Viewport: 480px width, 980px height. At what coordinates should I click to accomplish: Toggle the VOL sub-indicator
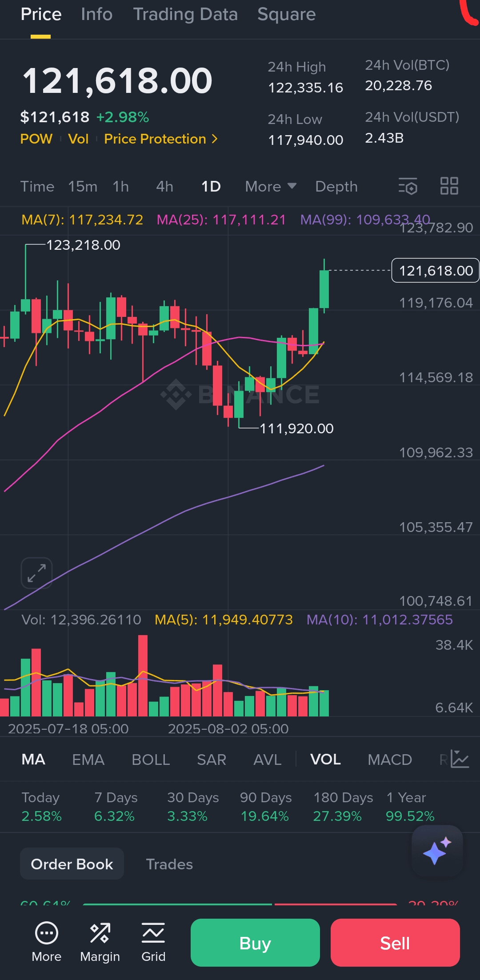click(x=325, y=760)
